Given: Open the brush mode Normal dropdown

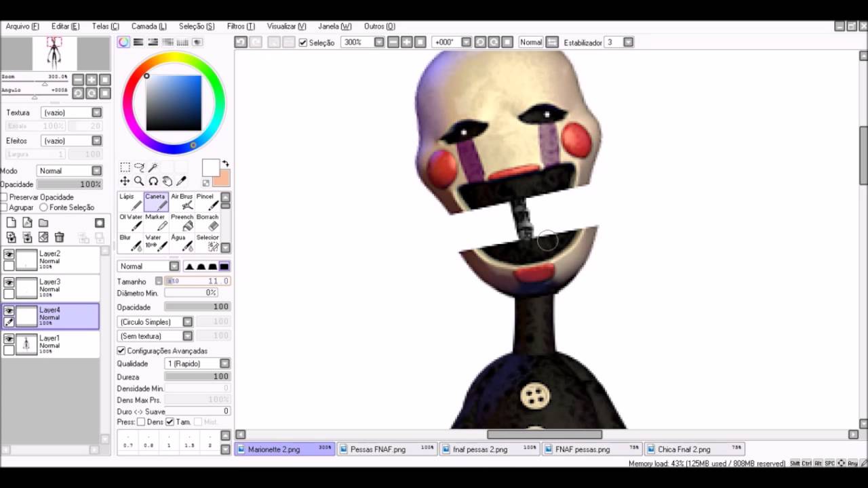Looking at the screenshot, I should coord(149,266).
